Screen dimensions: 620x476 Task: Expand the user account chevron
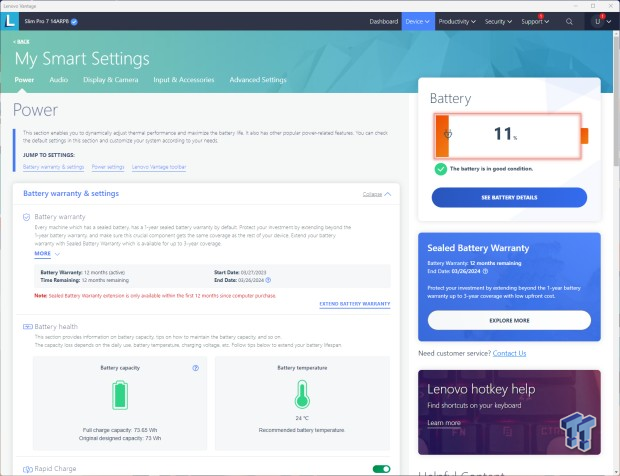(609, 22)
